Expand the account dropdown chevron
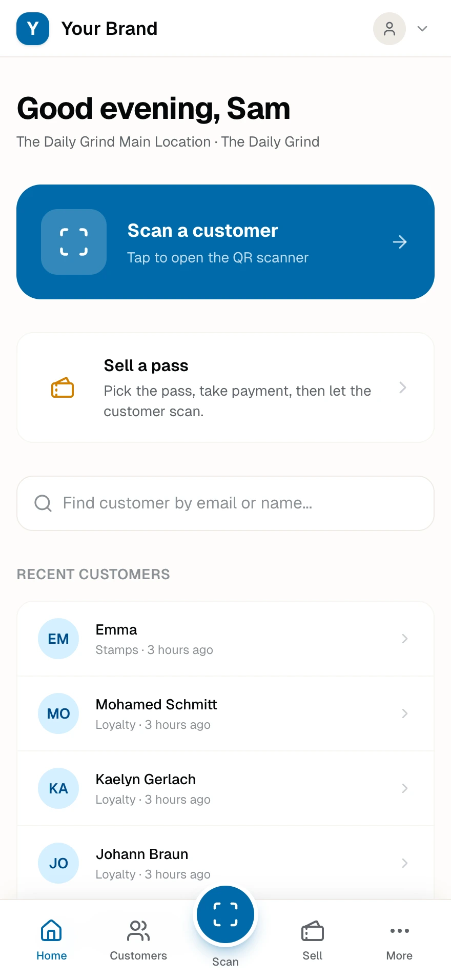Image resolution: width=451 pixels, height=980 pixels. pos(422,29)
